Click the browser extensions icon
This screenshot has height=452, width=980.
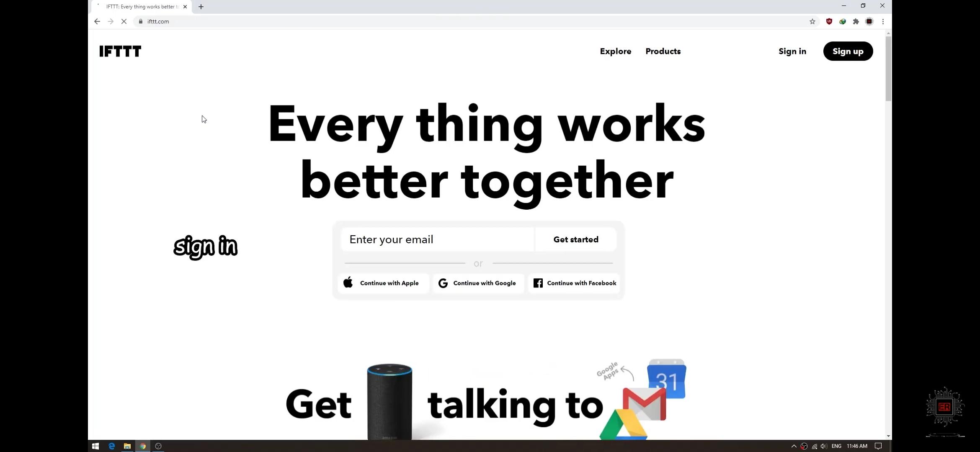(856, 21)
